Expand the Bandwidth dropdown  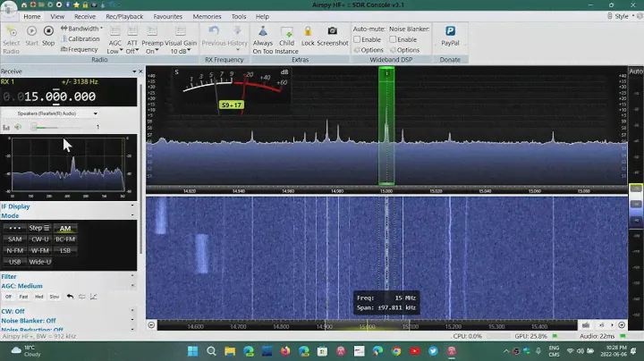[85, 29]
